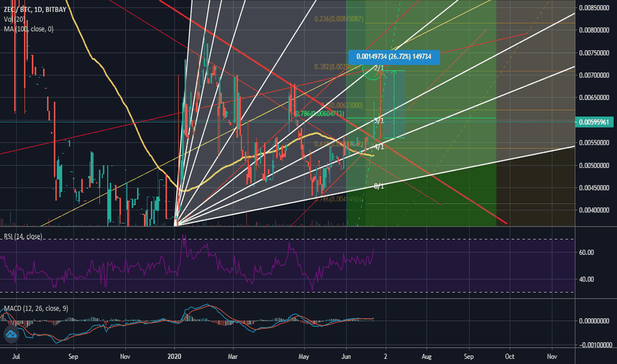617x364 pixels.
Task: Click the 0.00650000 price axis label
Action: pyautogui.click(x=594, y=97)
